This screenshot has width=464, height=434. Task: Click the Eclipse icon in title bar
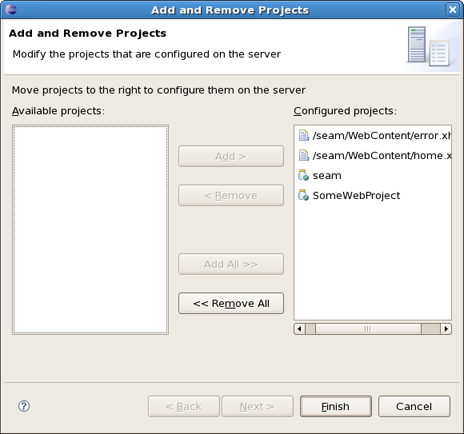(x=11, y=9)
